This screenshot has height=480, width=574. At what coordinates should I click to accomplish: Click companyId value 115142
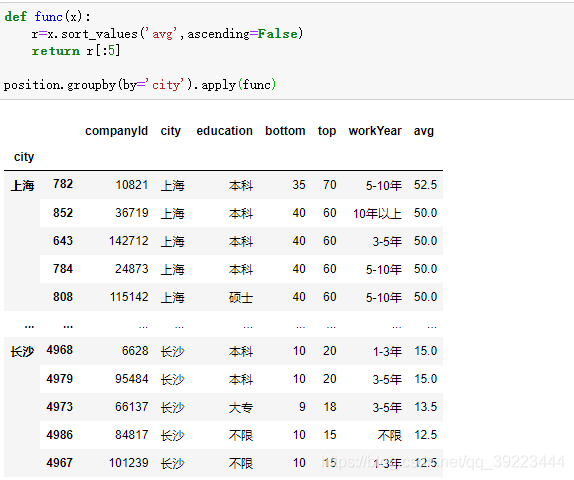coord(129,297)
